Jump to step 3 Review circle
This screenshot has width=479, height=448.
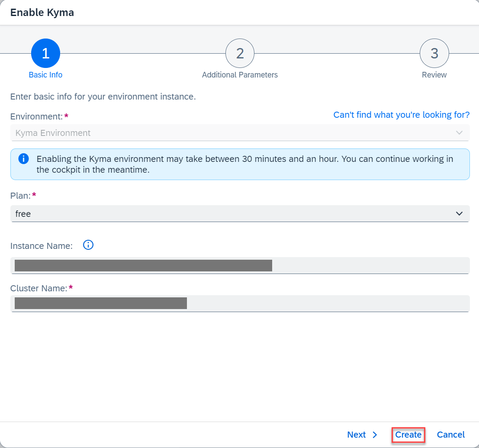pos(434,53)
